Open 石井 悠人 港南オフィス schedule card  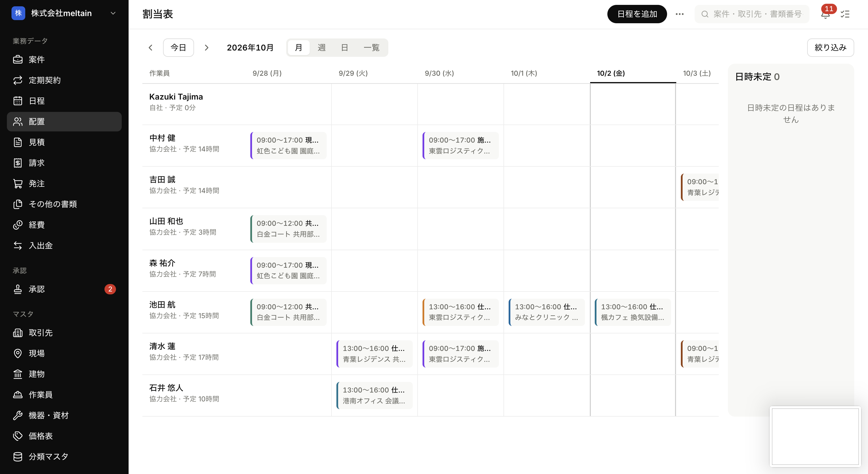[374, 395]
